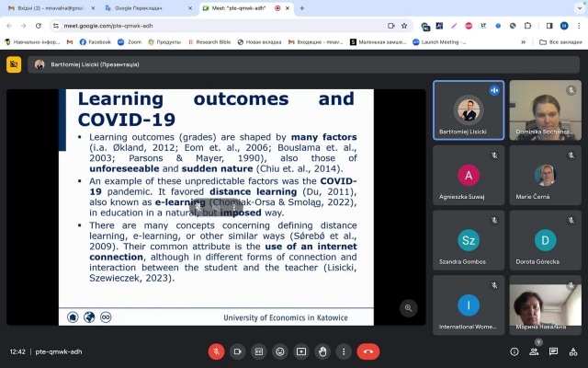The image size is (588, 368).
Task: Open the Все закладки bookmarks folder
Action: click(x=560, y=41)
